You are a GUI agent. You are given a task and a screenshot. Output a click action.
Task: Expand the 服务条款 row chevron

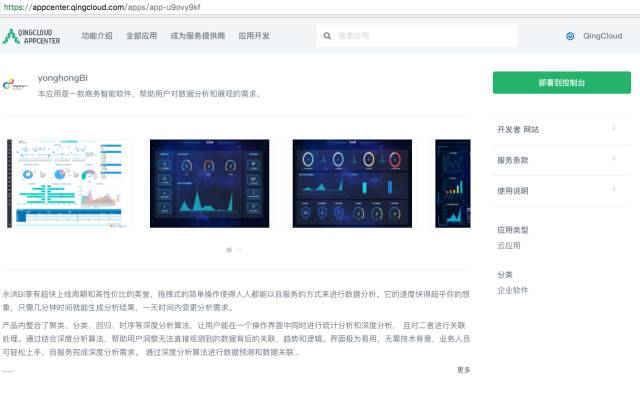[x=613, y=159]
